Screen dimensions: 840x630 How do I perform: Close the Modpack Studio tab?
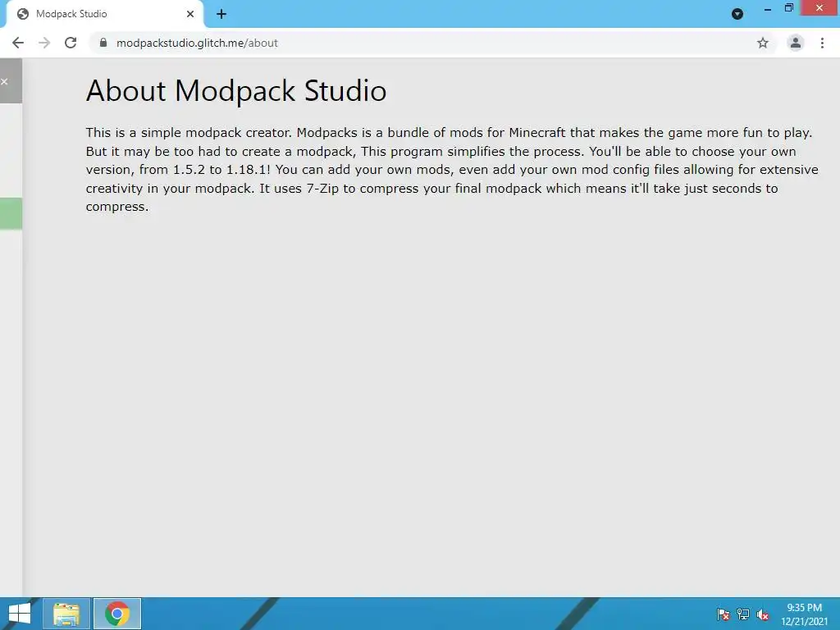pyautogui.click(x=190, y=14)
